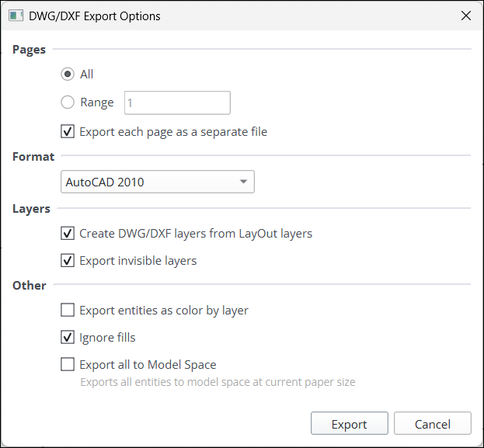Click the "Ignore fills" label text
This screenshot has height=448, width=484.
107,338
